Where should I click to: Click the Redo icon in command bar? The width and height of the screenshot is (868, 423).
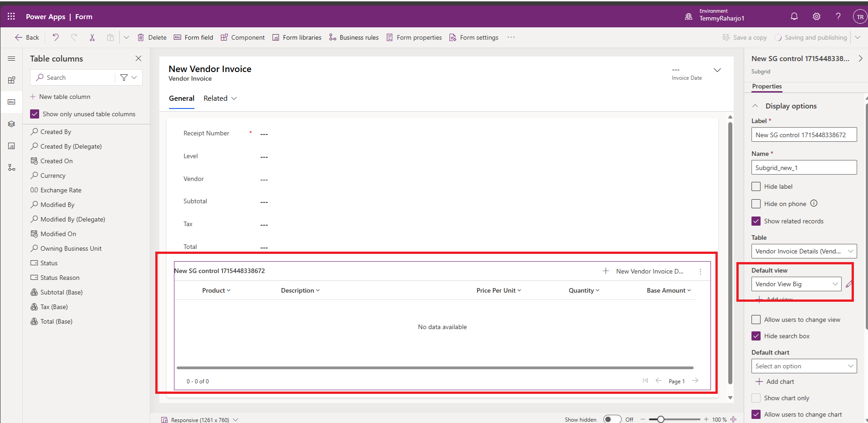tap(74, 37)
